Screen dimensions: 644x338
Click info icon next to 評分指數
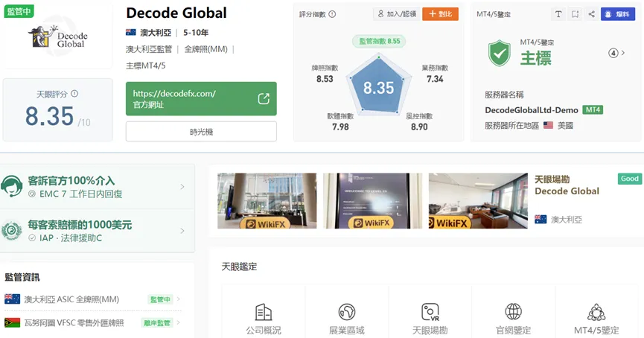click(x=332, y=14)
